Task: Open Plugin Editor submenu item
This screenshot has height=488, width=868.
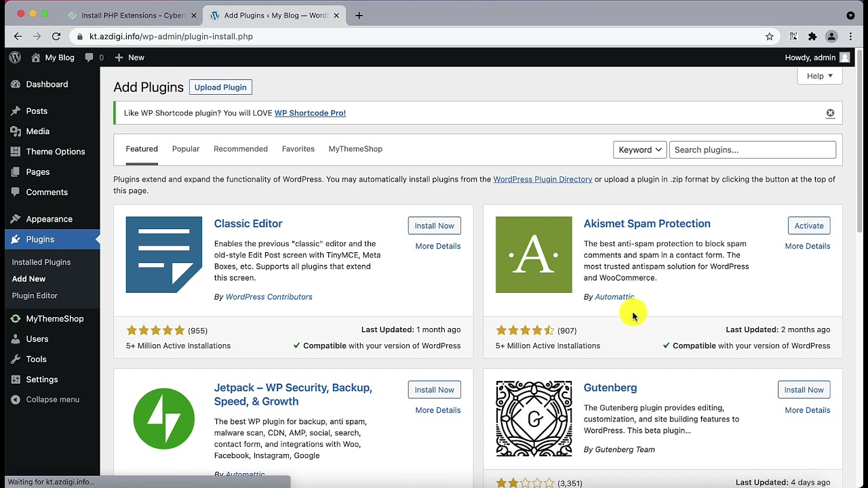Action: pyautogui.click(x=35, y=296)
